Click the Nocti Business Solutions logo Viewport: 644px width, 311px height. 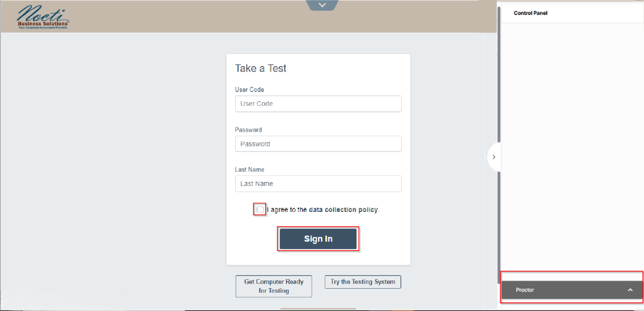click(43, 17)
